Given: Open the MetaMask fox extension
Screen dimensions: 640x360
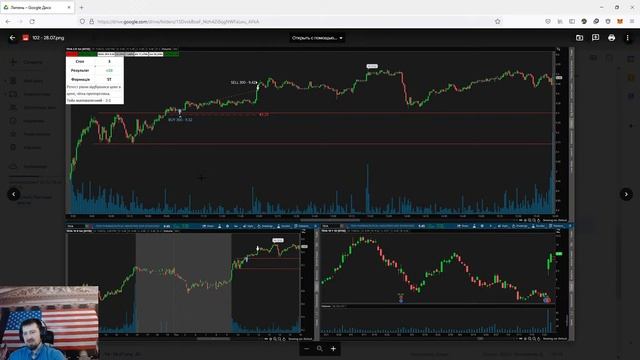Looking at the screenshot, I should [x=620, y=21].
